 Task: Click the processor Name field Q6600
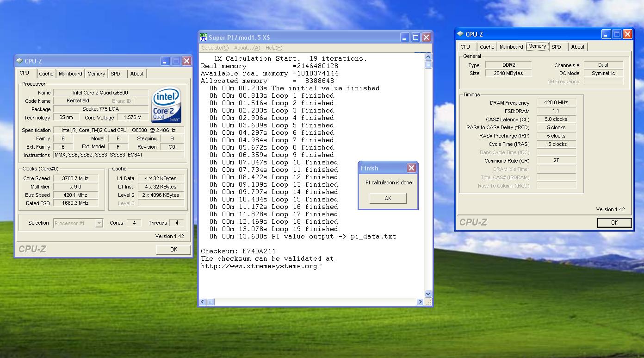(100, 93)
